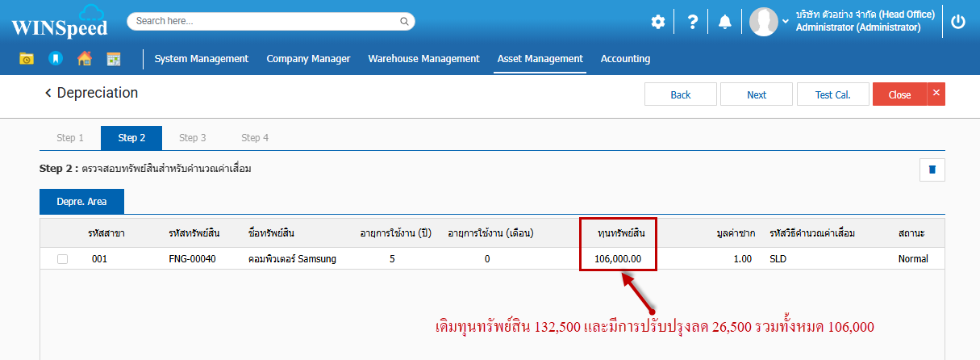Open the recent folder icon with clock
Screen dimensions: 980x360
coord(27,58)
